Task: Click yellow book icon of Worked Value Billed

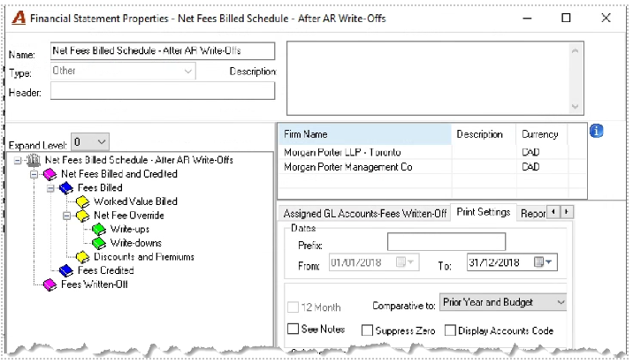Action: (82, 201)
